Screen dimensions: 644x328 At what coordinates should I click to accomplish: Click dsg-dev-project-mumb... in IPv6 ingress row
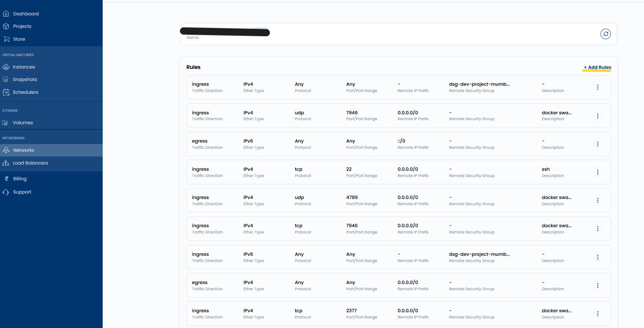[479, 254]
